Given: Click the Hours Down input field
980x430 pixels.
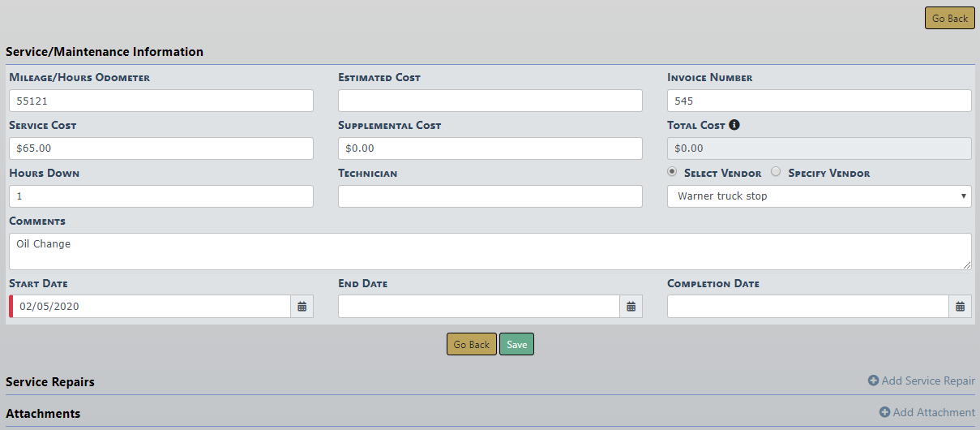Looking at the screenshot, I should click(x=160, y=196).
